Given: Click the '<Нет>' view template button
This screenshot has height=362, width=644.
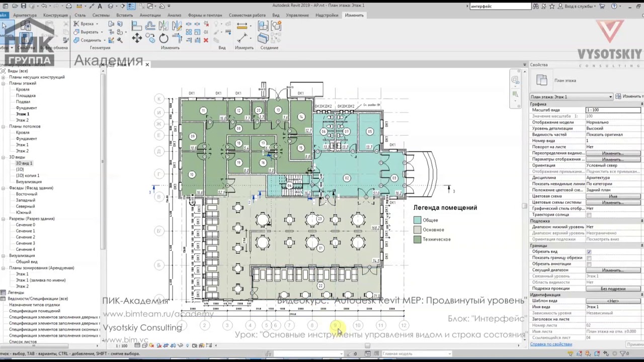Looking at the screenshot, I should pyautogui.click(x=613, y=301).
